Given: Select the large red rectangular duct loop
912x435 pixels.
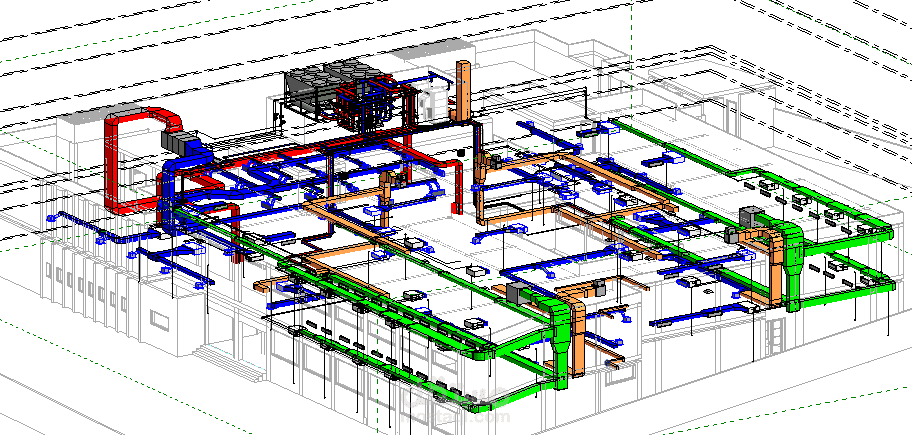Looking at the screenshot, I should point(112,162).
